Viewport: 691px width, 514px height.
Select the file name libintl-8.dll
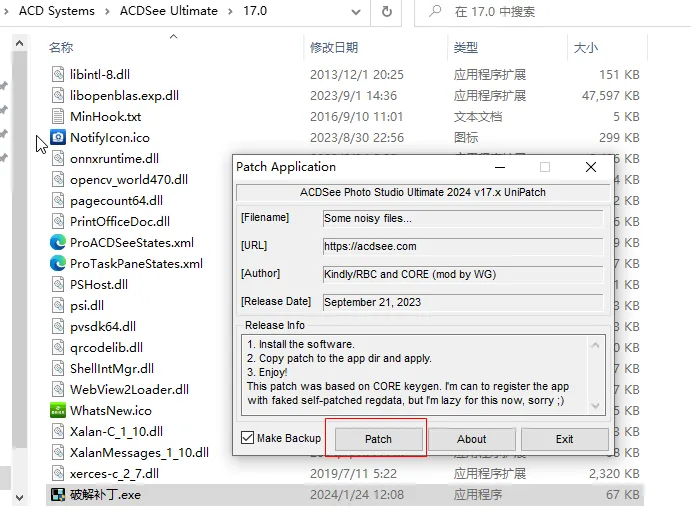click(100, 74)
